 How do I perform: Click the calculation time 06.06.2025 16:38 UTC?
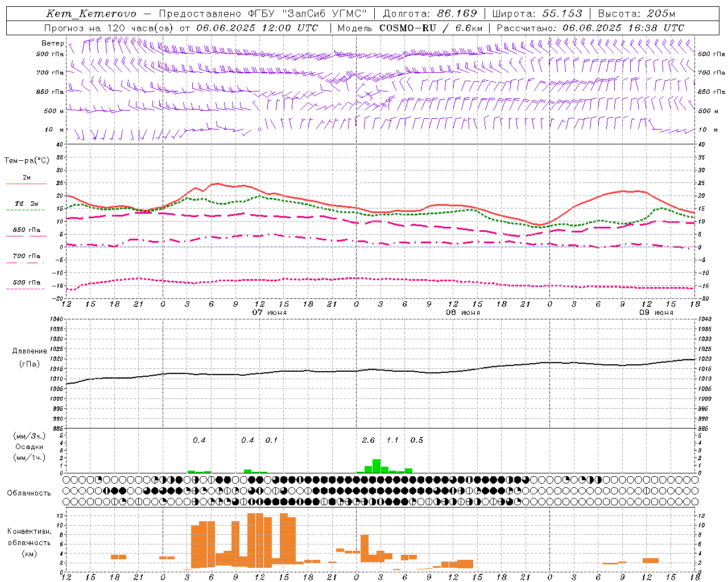pos(623,28)
